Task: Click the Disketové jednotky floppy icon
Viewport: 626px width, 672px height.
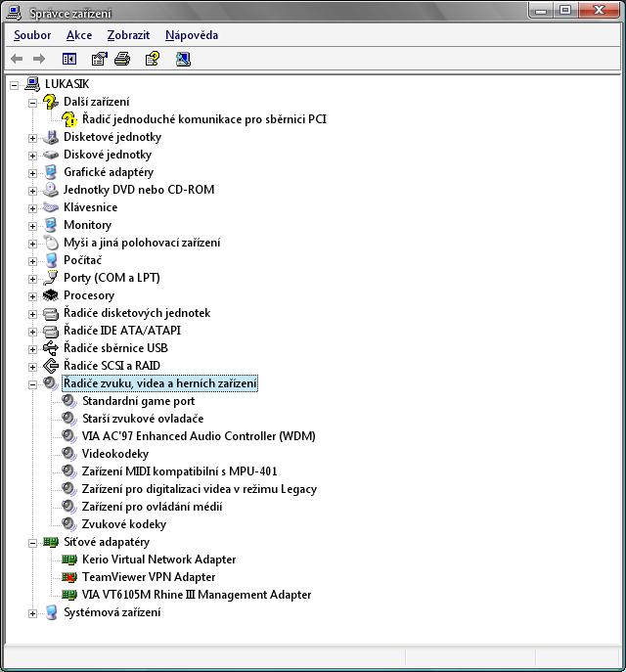Action: 51,137
